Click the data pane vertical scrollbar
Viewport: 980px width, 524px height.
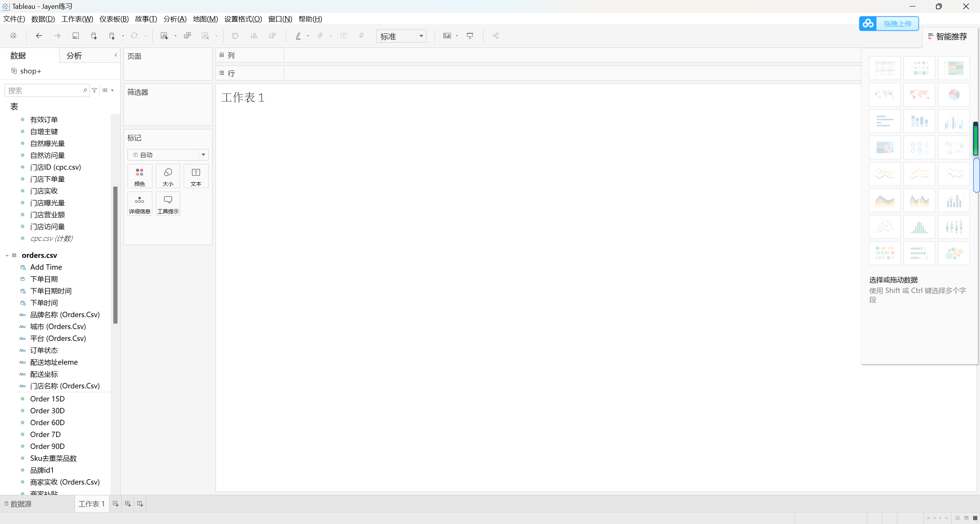115,255
